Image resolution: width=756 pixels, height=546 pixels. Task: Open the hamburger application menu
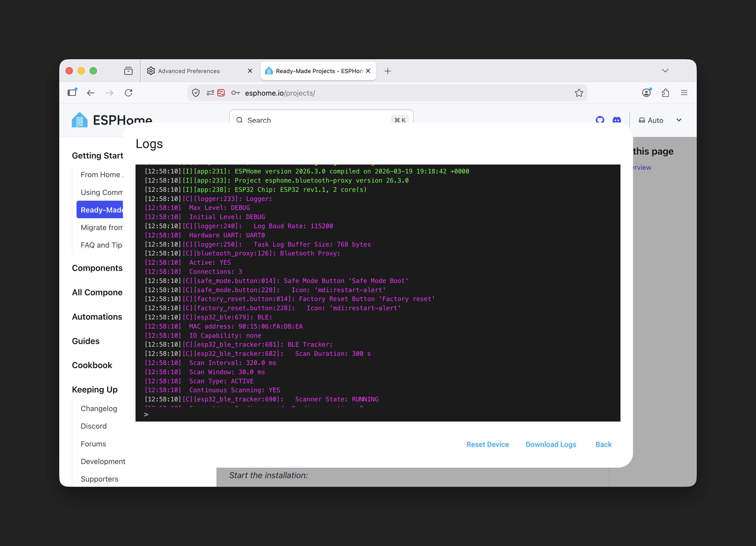point(684,92)
